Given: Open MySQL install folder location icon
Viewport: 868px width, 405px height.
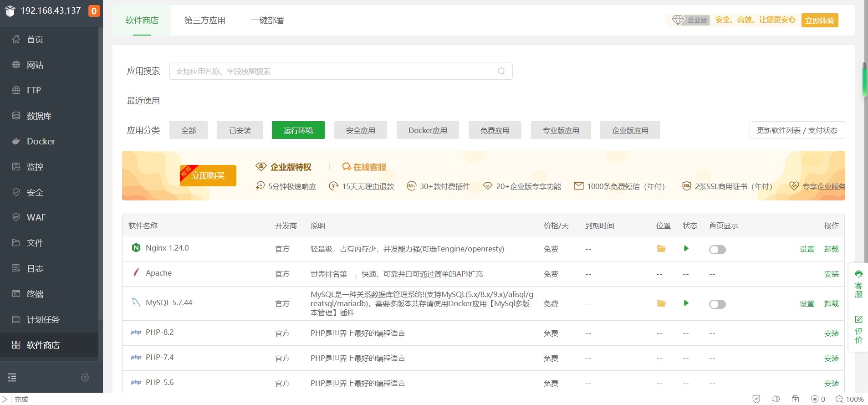Looking at the screenshot, I should pyautogui.click(x=661, y=303).
